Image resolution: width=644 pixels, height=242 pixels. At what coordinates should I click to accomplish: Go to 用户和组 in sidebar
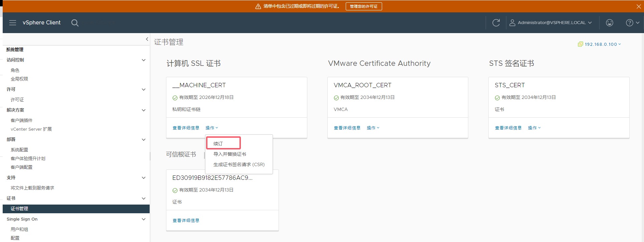click(19, 229)
